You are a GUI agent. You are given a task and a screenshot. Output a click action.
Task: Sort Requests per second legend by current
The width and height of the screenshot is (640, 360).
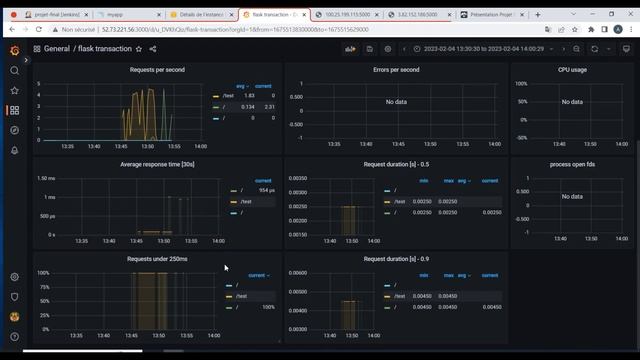coord(263,86)
